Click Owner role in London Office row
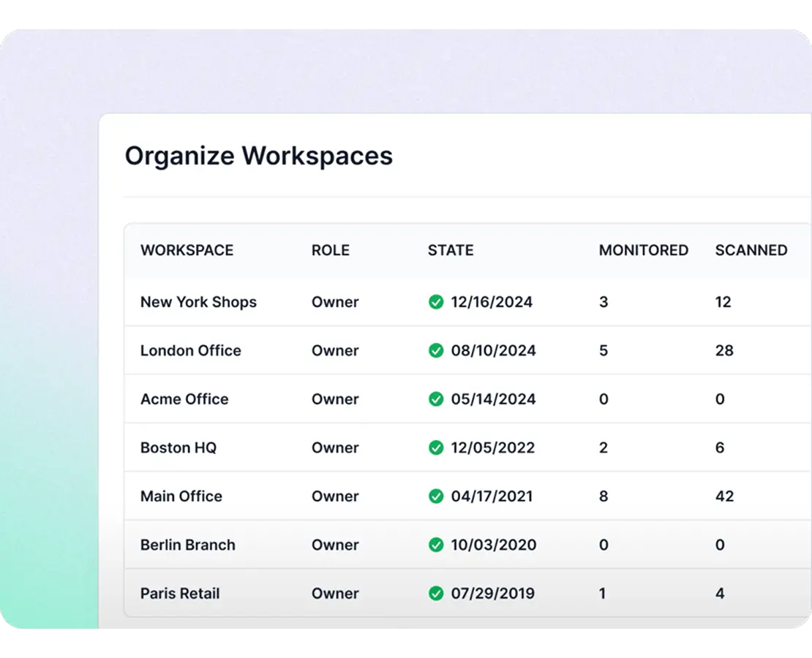812x658 pixels. [x=335, y=350]
